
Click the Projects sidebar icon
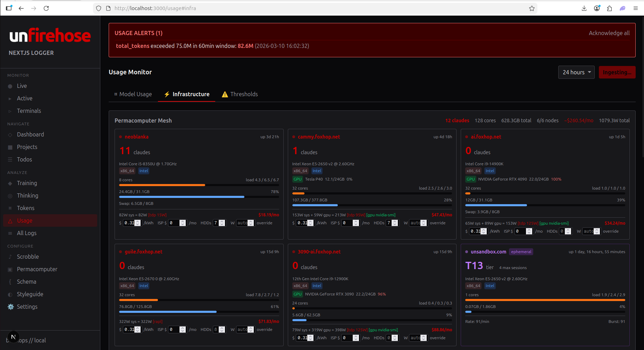tap(10, 147)
